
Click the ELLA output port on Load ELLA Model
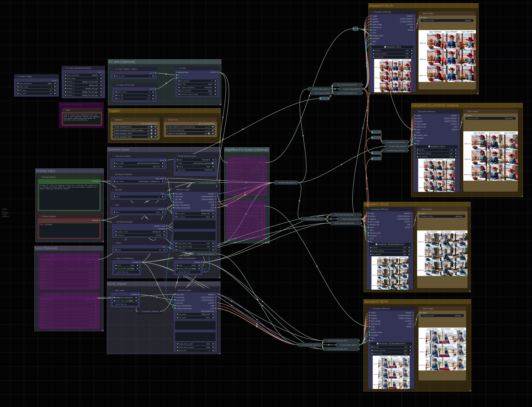[x=165, y=160]
